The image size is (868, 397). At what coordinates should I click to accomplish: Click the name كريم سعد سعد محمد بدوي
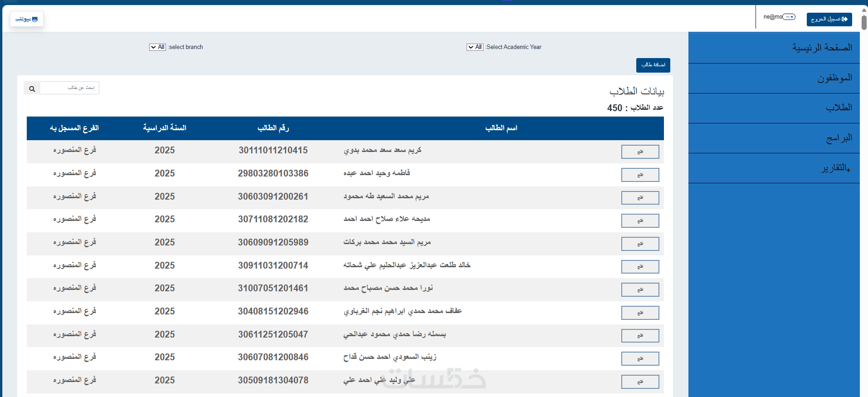tap(382, 150)
